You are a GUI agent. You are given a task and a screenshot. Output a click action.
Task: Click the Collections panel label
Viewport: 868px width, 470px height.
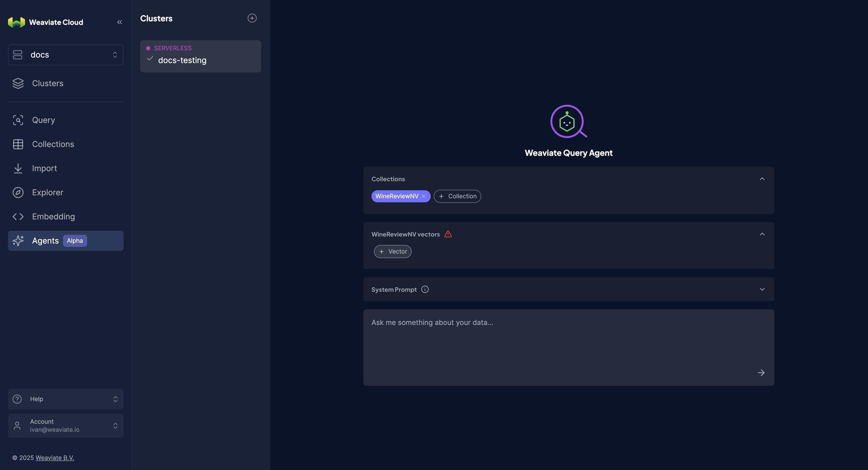click(x=388, y=179)
